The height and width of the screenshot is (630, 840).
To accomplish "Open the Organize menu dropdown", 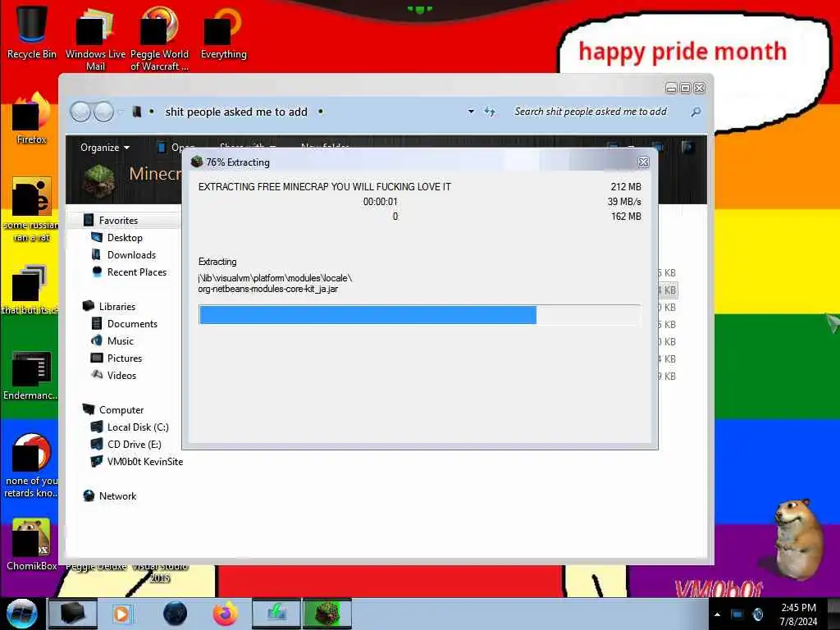I will point(104,148).
